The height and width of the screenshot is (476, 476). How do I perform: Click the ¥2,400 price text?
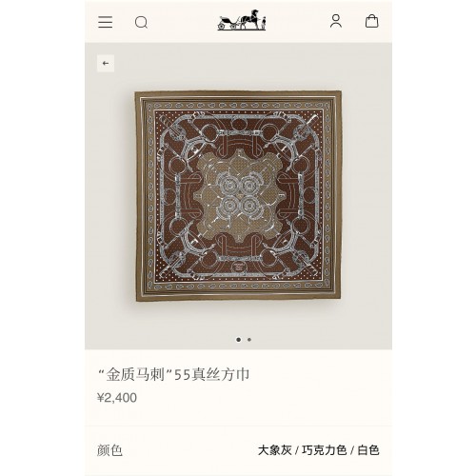(x=117, y=398)
